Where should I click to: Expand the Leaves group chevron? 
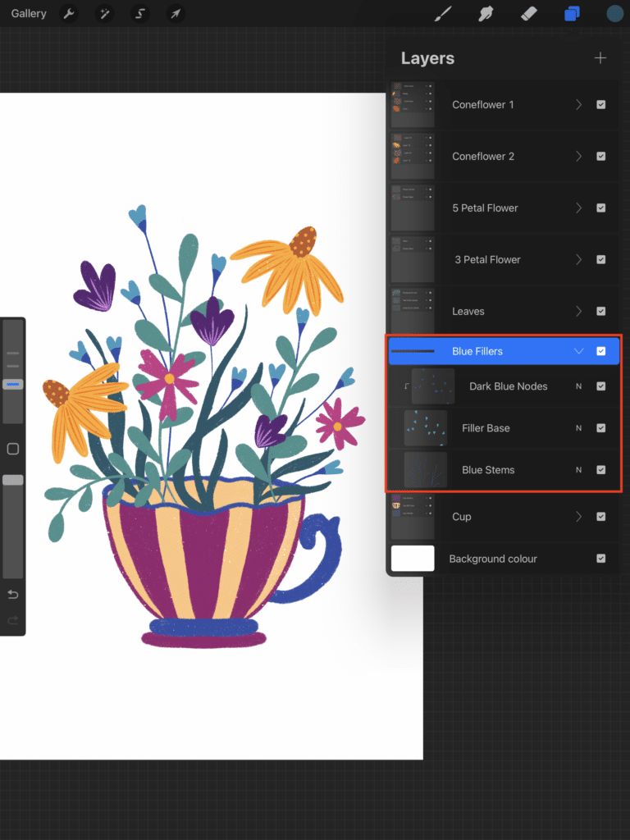tap(578, 311)
